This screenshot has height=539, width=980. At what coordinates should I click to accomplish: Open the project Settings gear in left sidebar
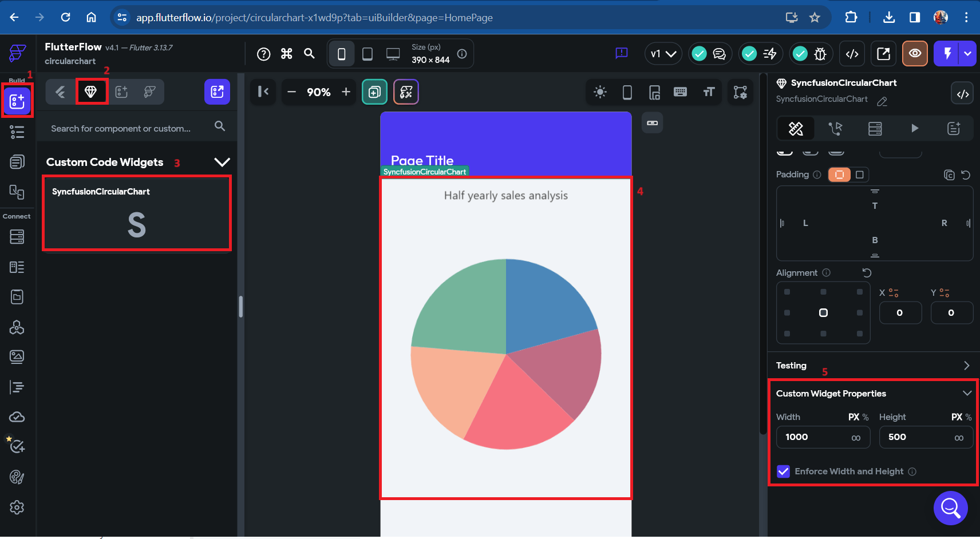pyautogui.click(x=17, y=508)
